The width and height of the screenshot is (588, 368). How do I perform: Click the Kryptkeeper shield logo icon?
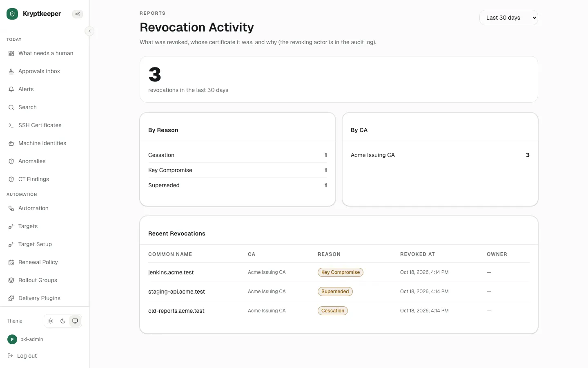point(12,14)
